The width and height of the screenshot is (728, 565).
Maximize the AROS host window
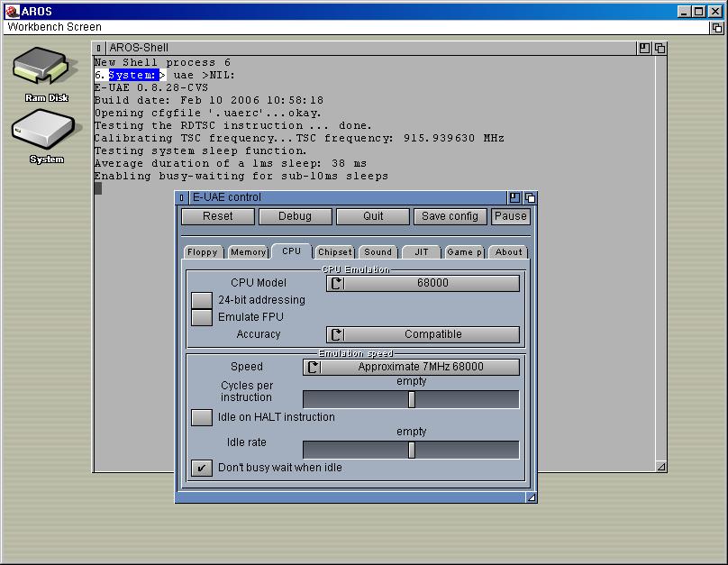pyautogui.click(x=699, y=11)
